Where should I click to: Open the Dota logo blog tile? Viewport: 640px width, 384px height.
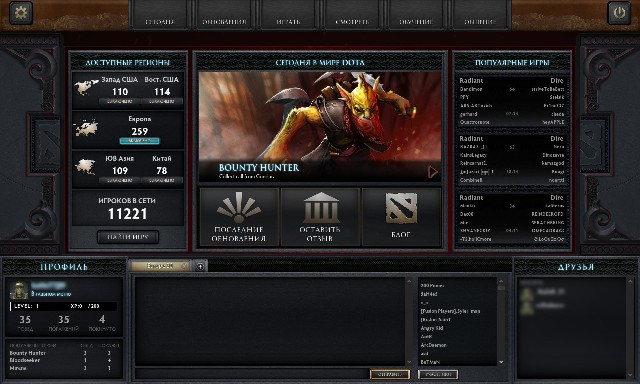(x=401, y=217)
